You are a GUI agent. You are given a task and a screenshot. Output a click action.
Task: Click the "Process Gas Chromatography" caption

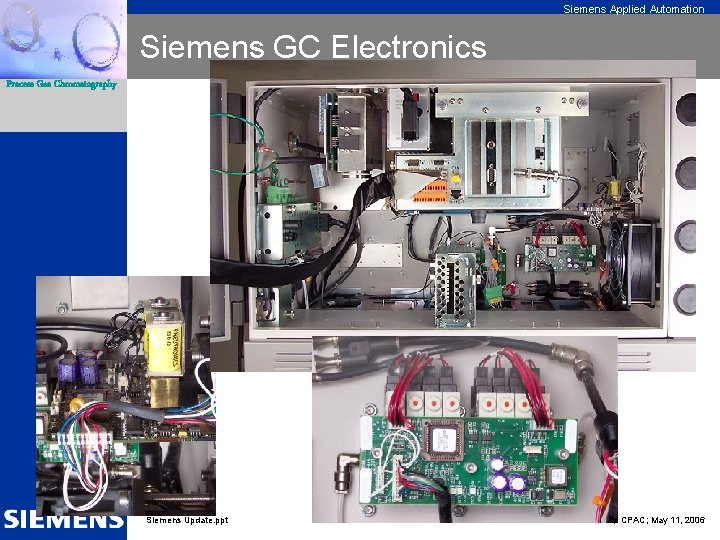[x=61, y=84]
